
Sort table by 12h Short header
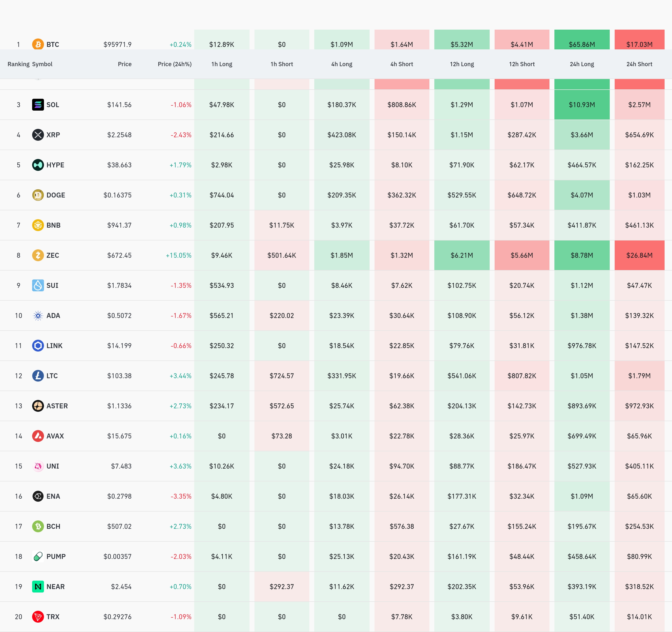[522, 64]
